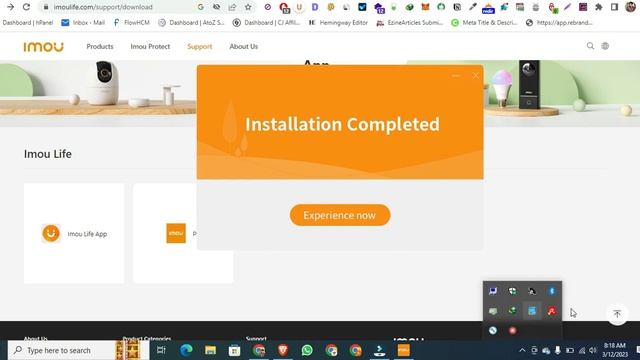640x360 pixels.
Task: Open Brave browser from the taskbar
Action: tap(283, 350)
